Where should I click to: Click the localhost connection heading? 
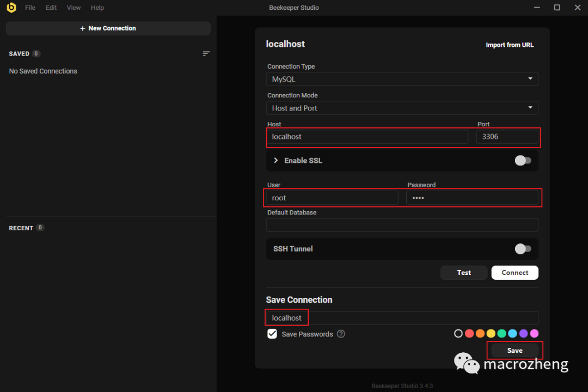pos(285,44)
